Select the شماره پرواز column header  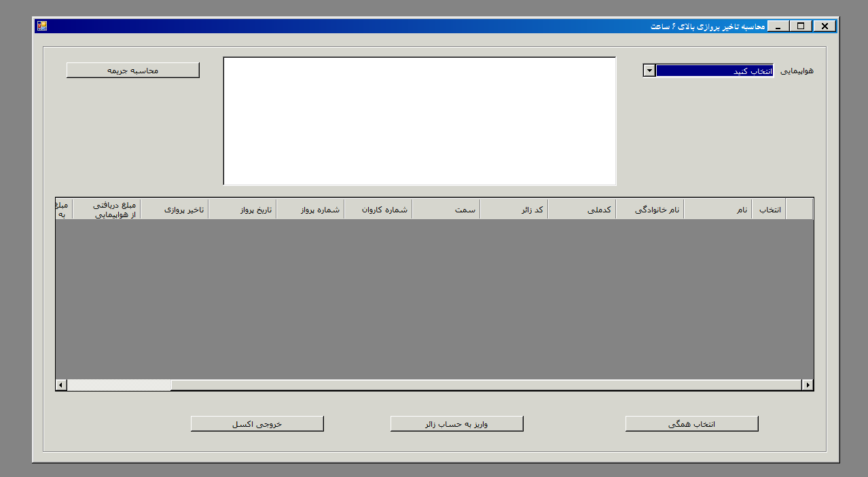click(x=310, y=210)
